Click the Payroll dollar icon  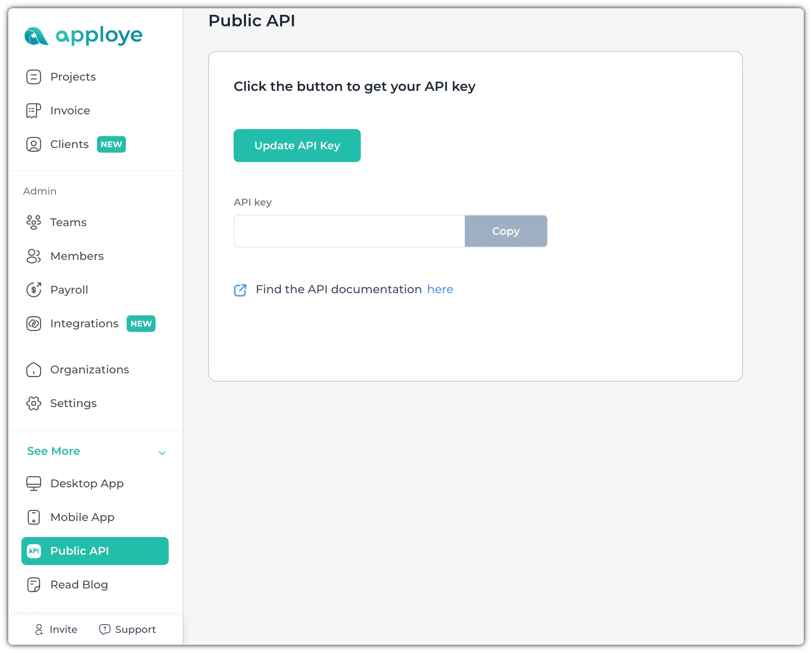click(x=34, y=290)
